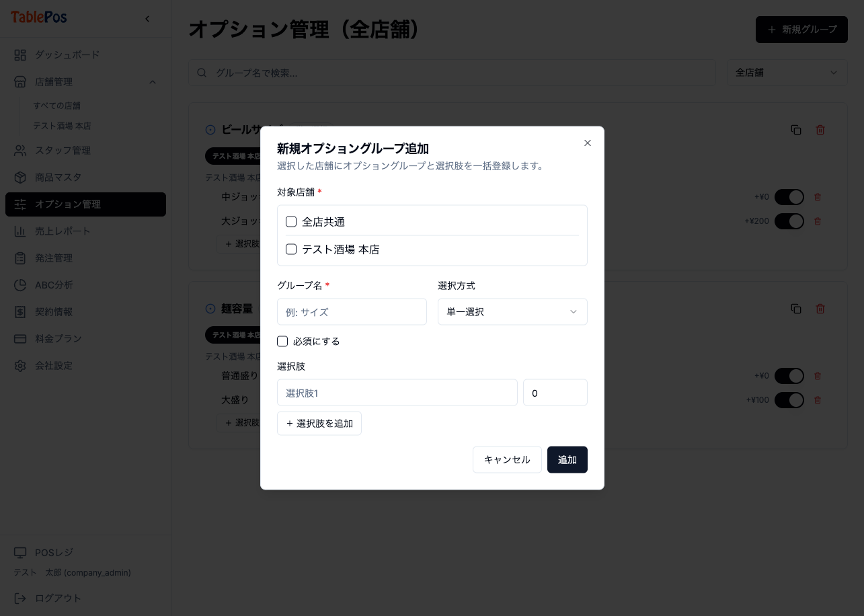Close the 新規オプショングループ追加 dialog
The height and width of the screenshot is (616, 864).
pos(588,143)
